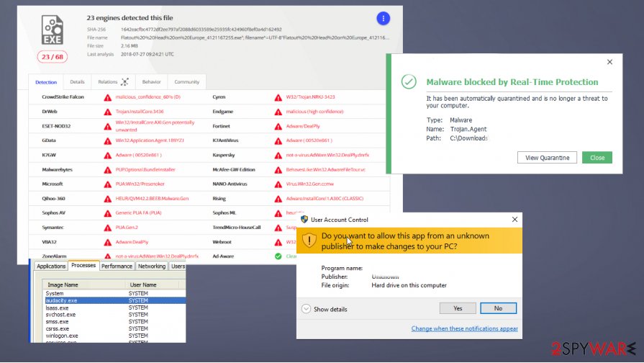Sort processes by Image Name column
Image resolution: width=644 pixels, height=363 pixels.
point(83,284)
